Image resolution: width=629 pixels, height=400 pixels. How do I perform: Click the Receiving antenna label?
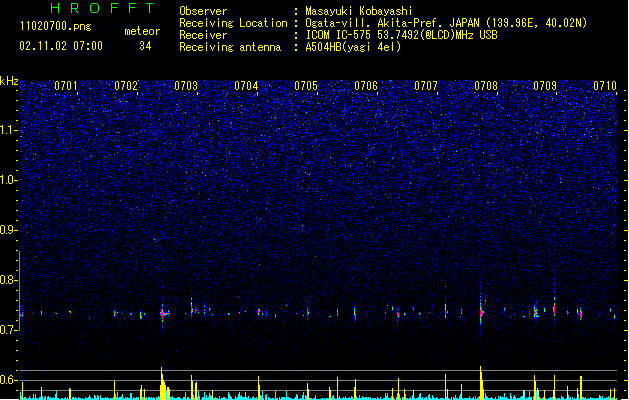click(230, 47)
